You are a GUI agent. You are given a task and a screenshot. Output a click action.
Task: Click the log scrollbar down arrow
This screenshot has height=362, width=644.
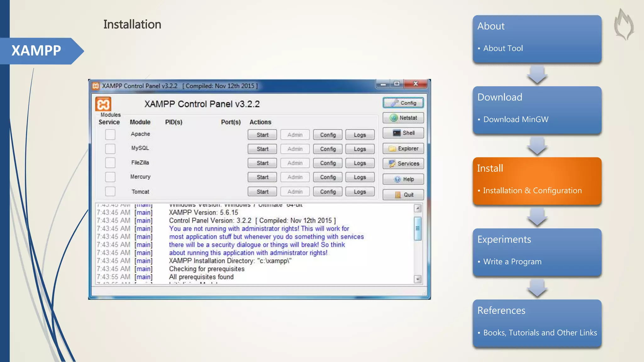(418, 279)
